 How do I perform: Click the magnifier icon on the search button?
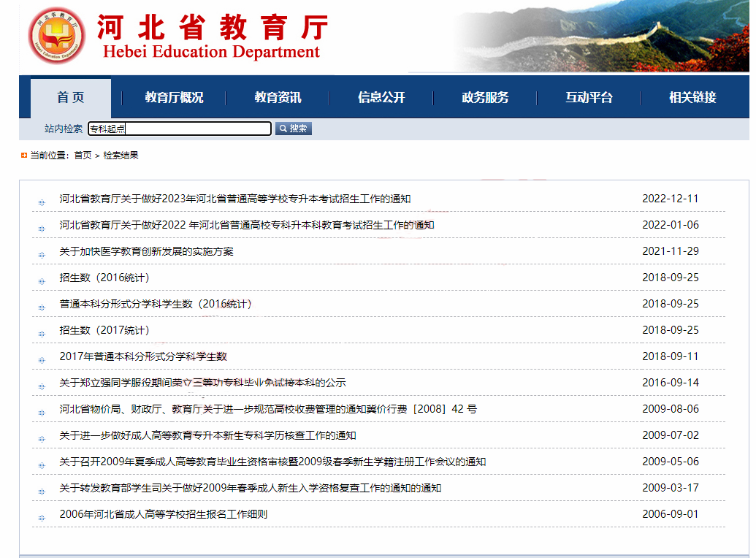281,129
